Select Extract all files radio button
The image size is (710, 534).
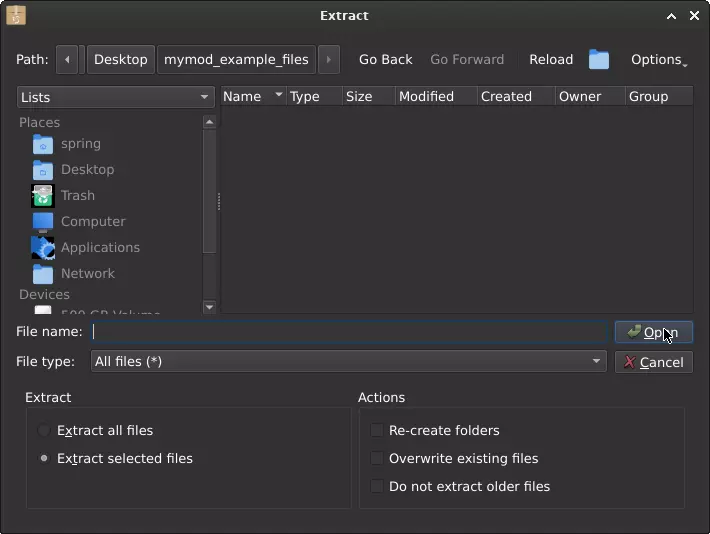[44, 431]
